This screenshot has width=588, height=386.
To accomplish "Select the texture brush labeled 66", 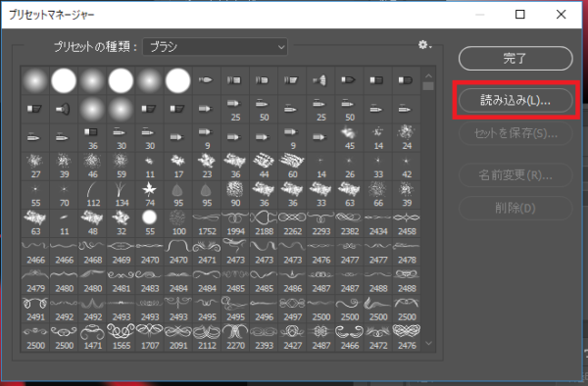I will (378, 195).
